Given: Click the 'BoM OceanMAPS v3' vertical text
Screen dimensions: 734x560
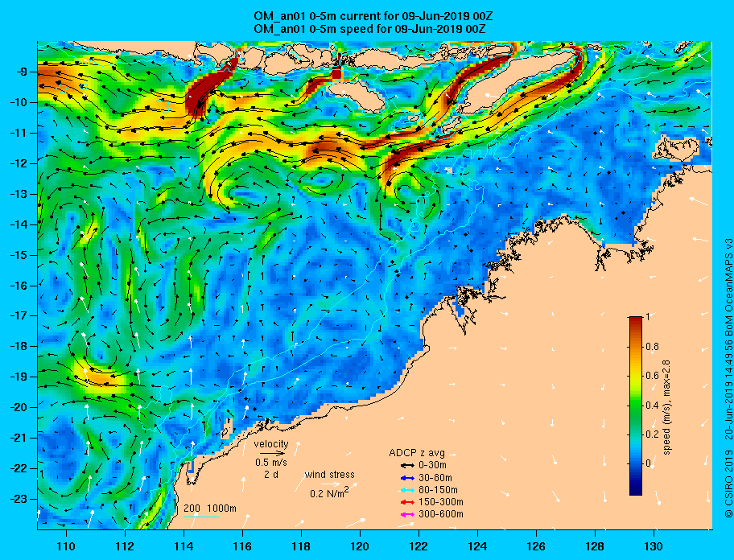Looking at the screenshot, I should pyautogui.click(x=728, y=287).
